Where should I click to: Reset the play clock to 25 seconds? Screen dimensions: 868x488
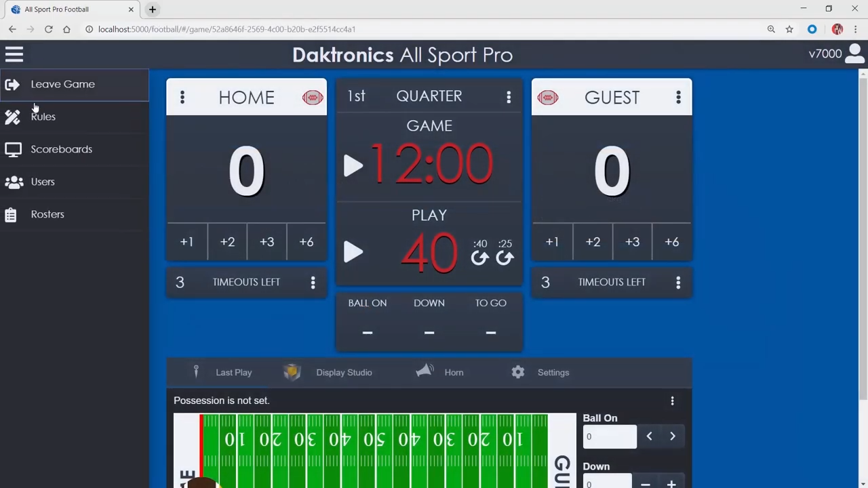(505, 257)
